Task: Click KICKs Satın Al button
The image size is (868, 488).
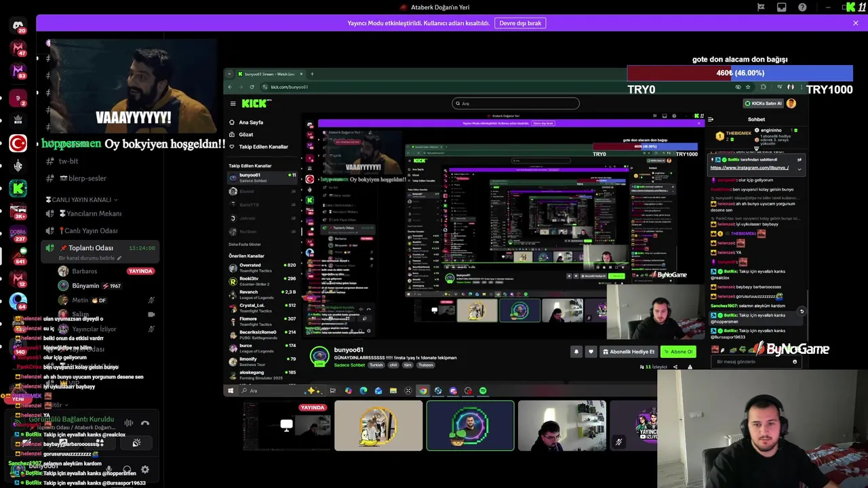Action: (x=763, y=104)
